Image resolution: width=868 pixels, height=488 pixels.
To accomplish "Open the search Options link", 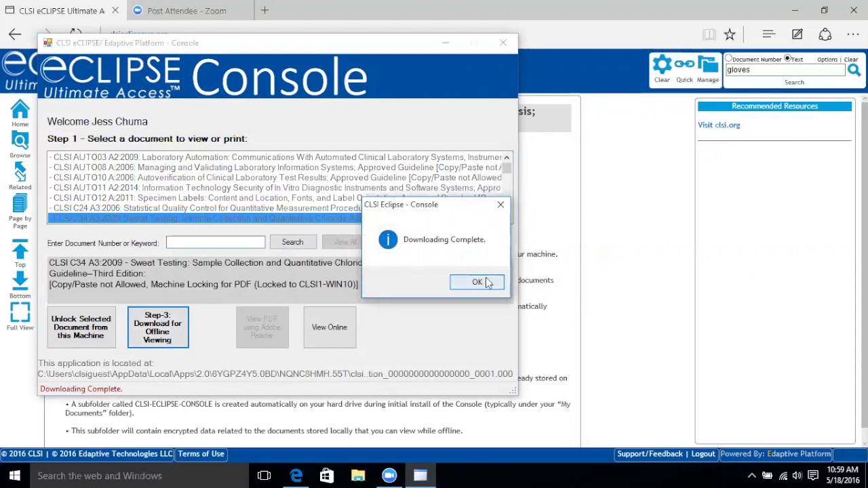I will click(827, 60).
